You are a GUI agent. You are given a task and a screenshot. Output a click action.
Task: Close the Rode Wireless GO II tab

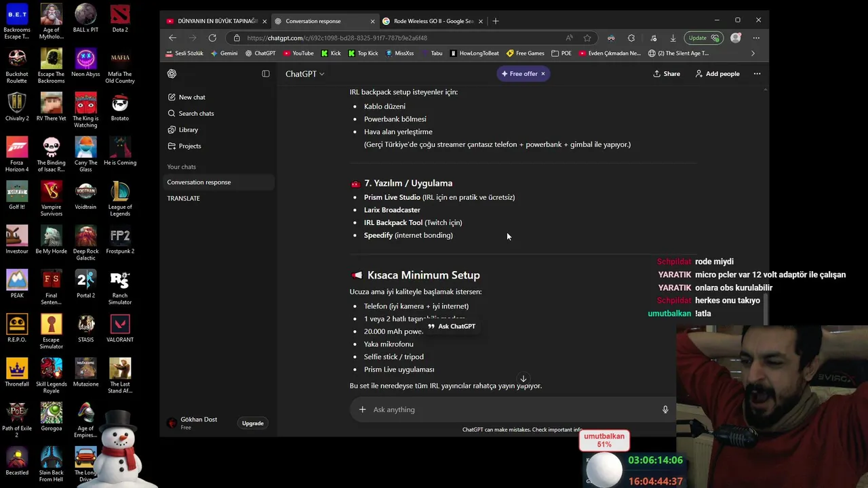481,21
